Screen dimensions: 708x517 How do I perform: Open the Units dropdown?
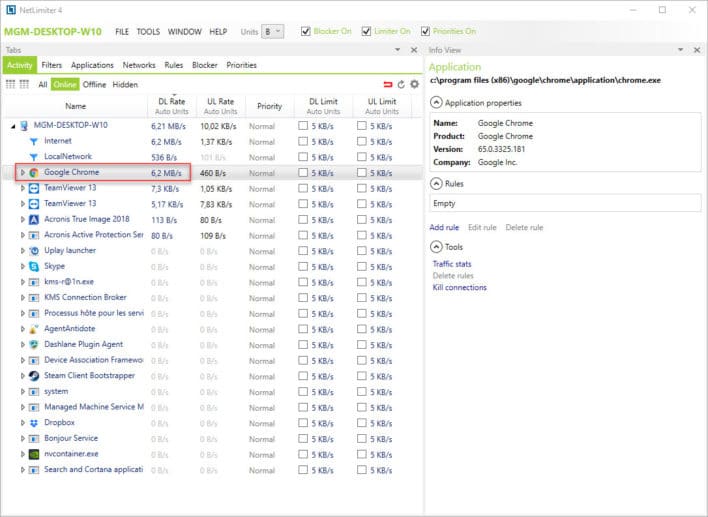[x=271, y=31]
